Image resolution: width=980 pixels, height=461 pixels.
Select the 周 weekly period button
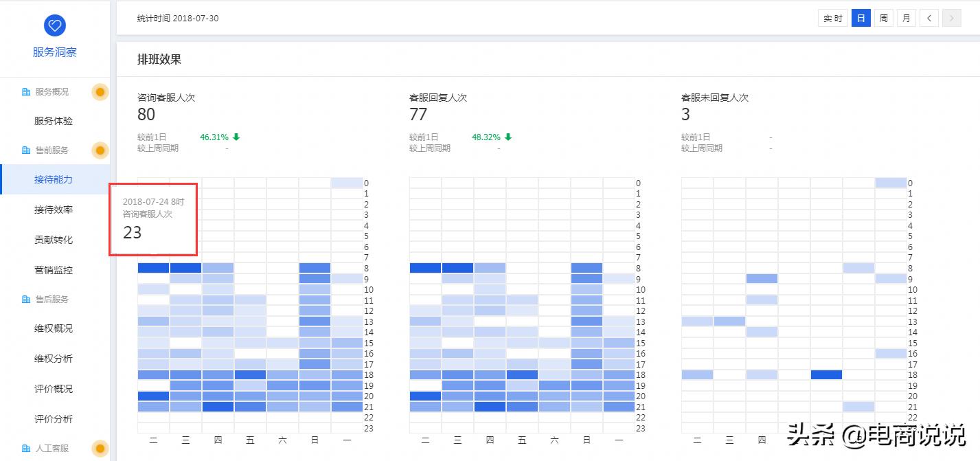883,19
